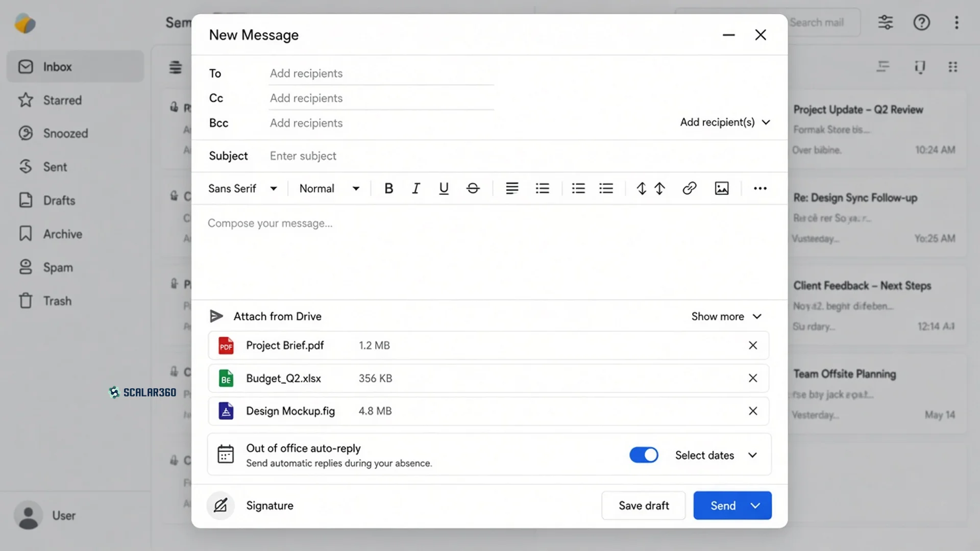The height and width of the screenshot is (551, 980).
Task: Click the Out of office calendar icon
Action: click(226, 454)
